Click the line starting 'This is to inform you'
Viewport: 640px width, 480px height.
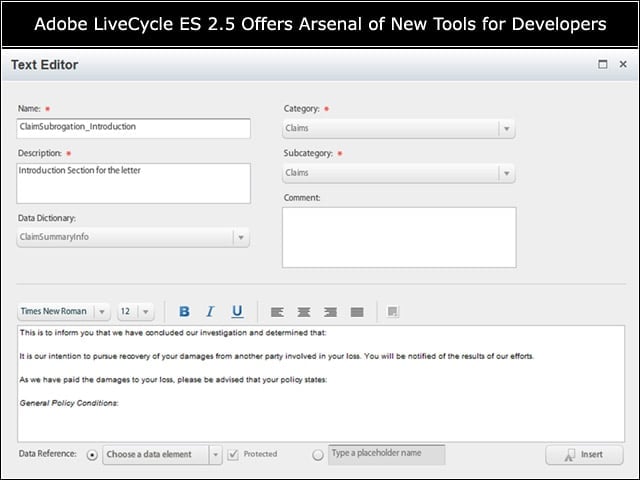(x=173, y=333)
